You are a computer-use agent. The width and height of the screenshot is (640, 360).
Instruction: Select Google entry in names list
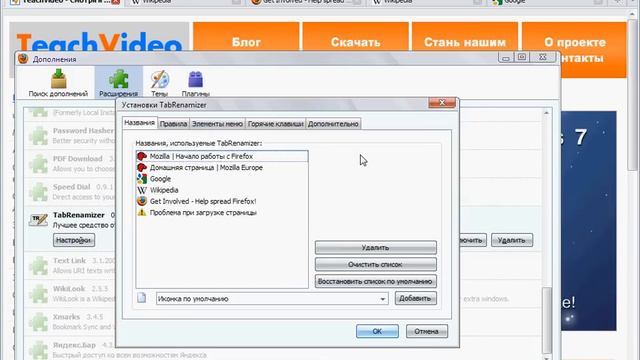(222, 179)
